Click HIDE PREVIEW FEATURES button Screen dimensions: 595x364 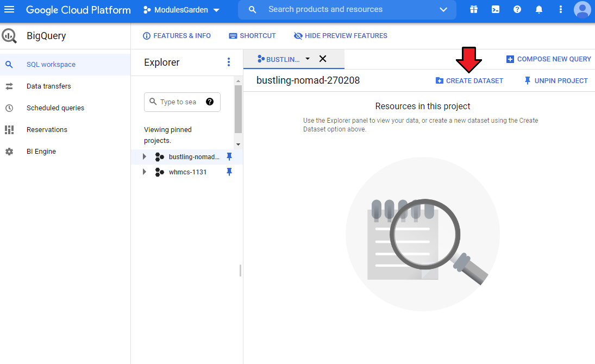click(x=340, y=36)
